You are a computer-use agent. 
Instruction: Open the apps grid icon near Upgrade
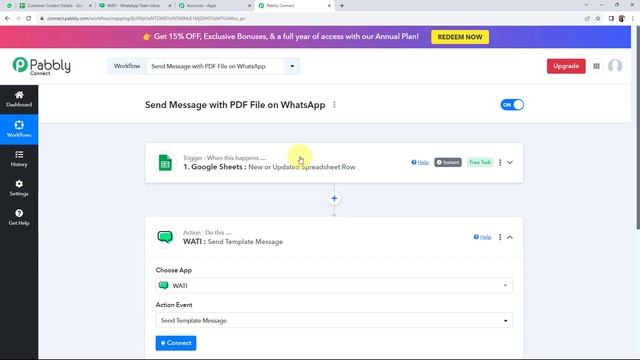coord(596,66)
